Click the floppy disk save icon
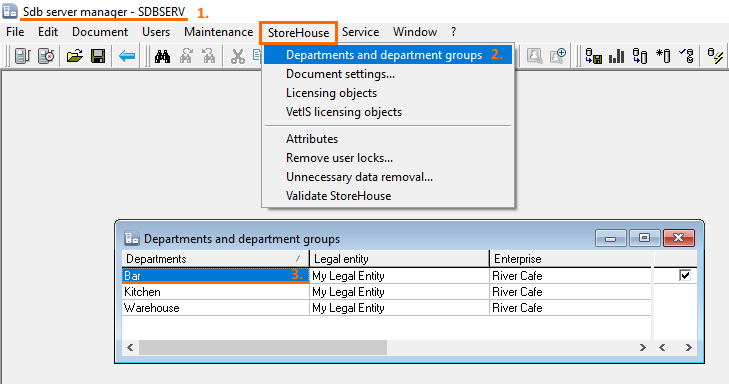 coord(98,56)
